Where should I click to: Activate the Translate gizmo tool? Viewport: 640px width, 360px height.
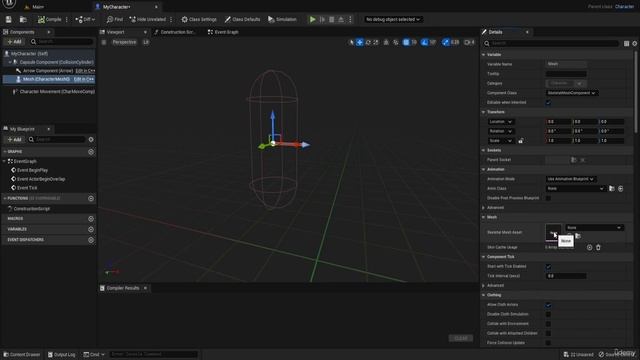[360, 42]
